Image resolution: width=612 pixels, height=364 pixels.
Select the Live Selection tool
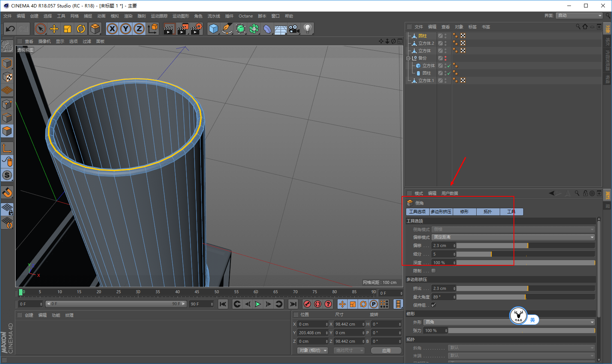(40, 29)
